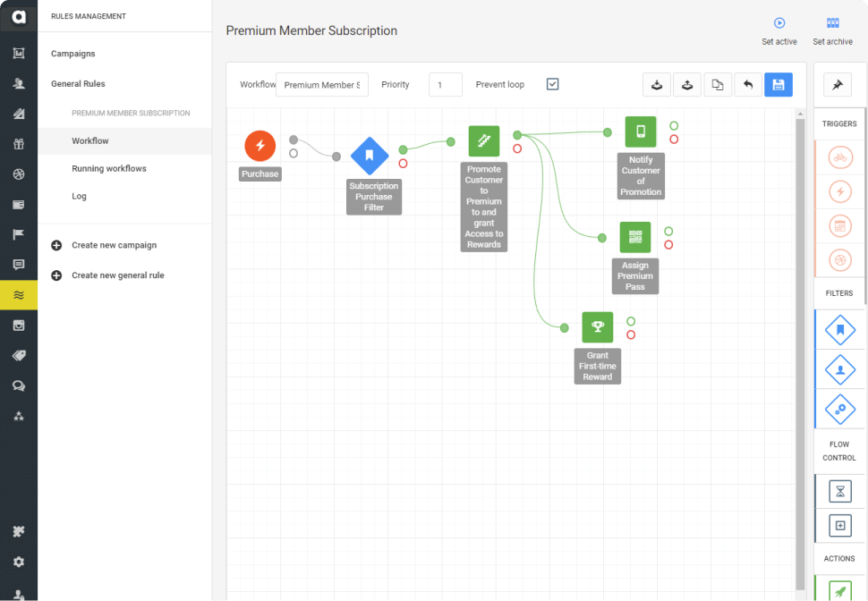
Task: Click the Set archive icon
Action: [832, 22]
